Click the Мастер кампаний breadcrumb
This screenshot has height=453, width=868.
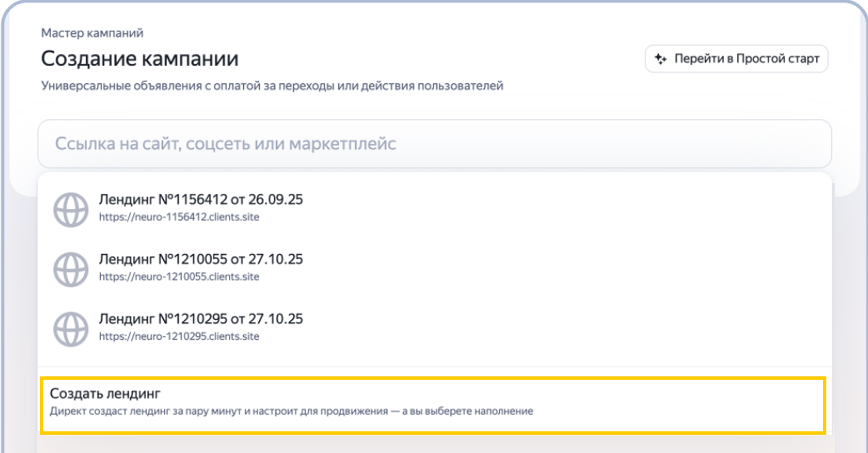[92, 33]
